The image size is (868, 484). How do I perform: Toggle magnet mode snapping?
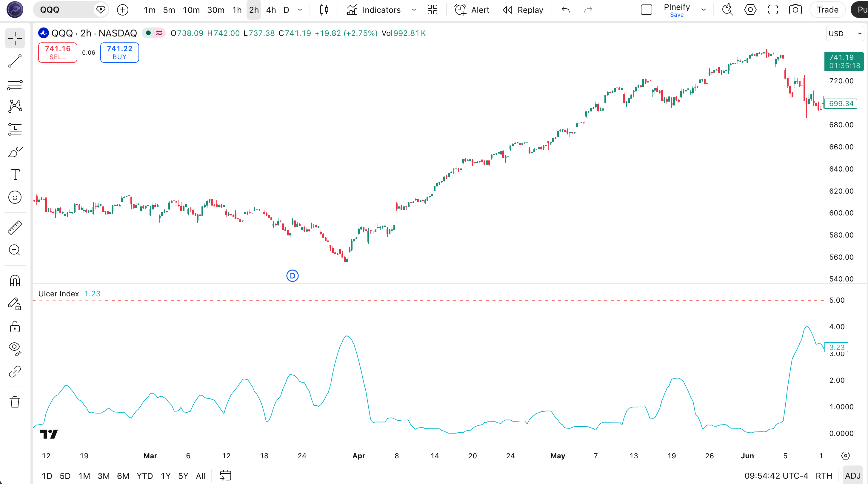(15, 281)
